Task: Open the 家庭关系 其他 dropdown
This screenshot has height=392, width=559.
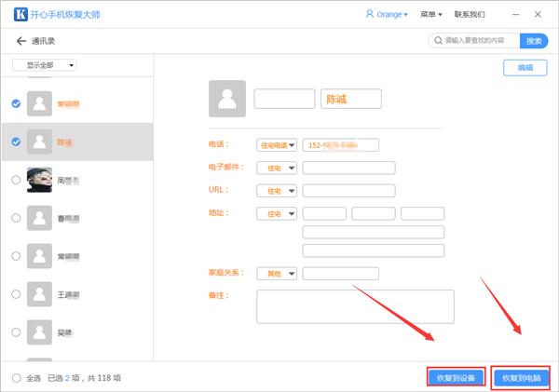Action: pos(276,273)
